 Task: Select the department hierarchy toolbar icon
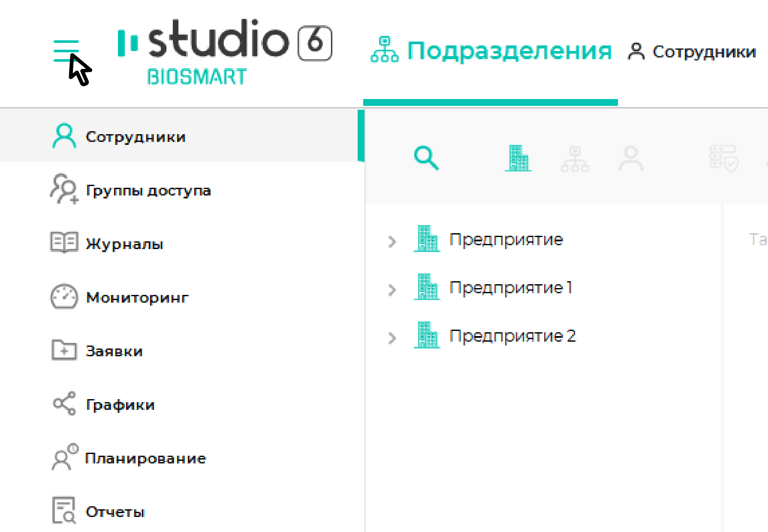(575, 159)
